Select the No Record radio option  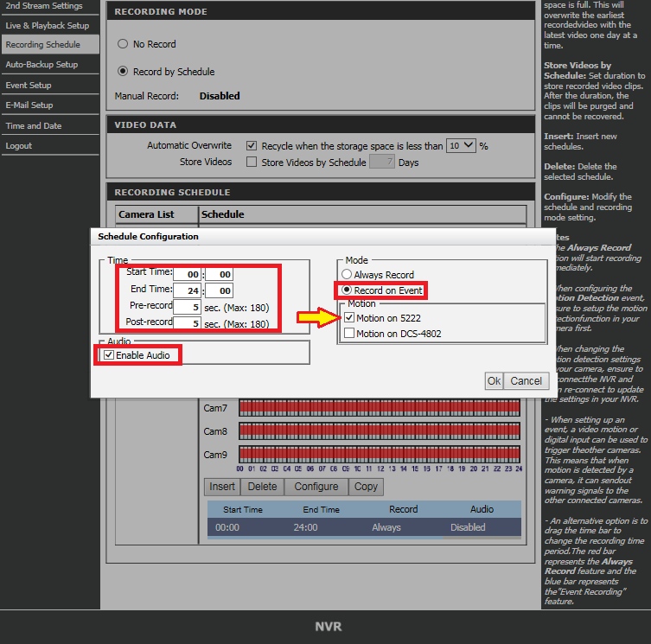click(122, 44)
